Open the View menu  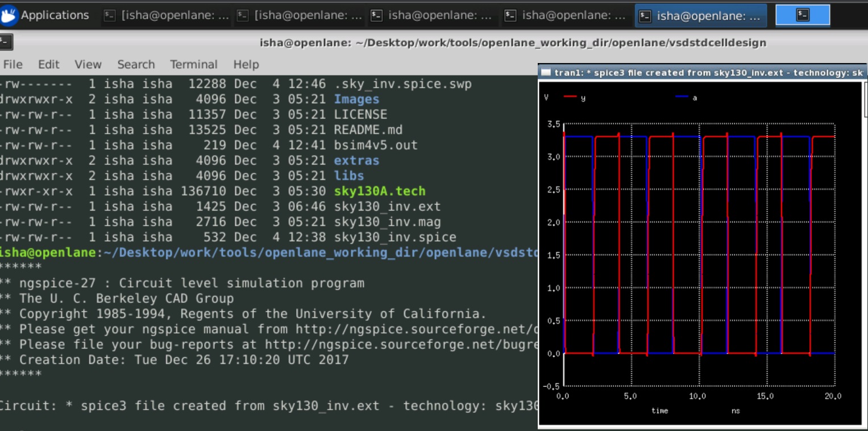pos(88,64)
